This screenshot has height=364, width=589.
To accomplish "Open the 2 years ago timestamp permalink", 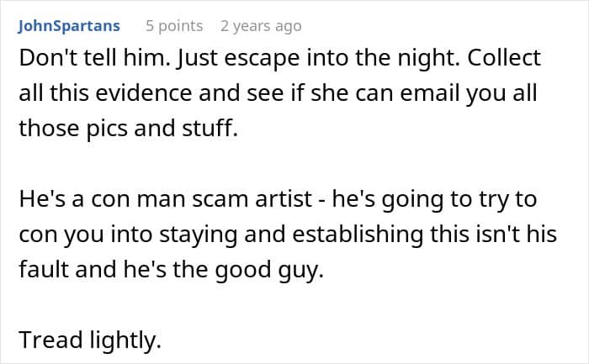I will pos(261,26).
